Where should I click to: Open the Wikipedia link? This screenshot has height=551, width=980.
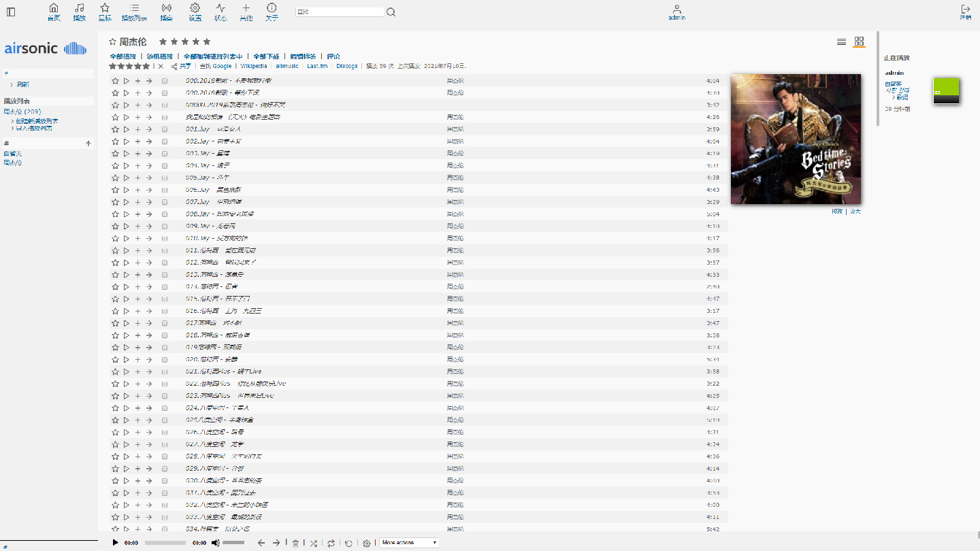[x=254, y=66]
